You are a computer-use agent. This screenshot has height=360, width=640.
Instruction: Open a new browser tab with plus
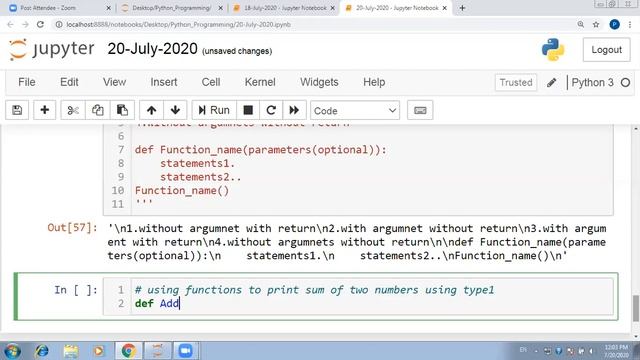[462, 8]
